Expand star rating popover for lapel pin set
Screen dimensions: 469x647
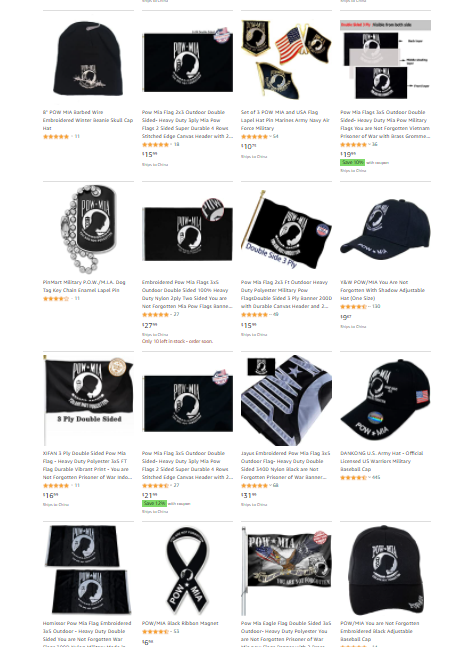coord(256,136)
